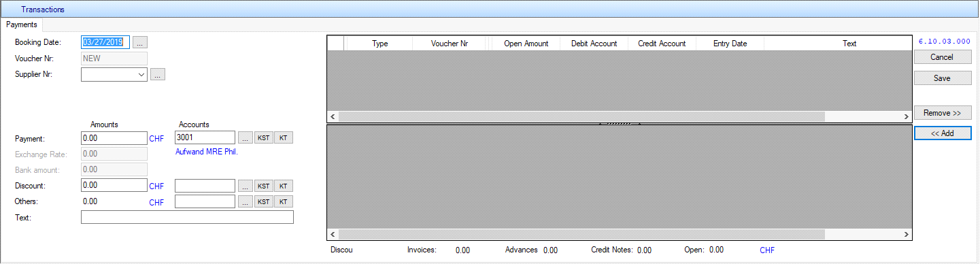Click KT button in Others row

coord(284,201)
